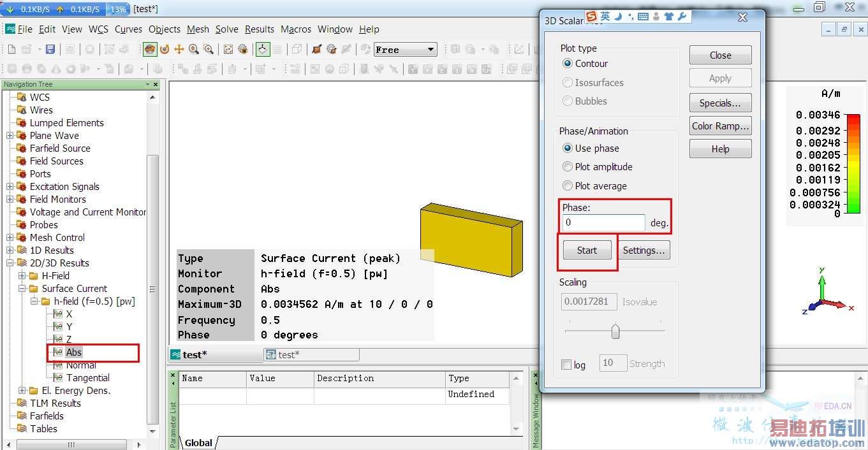Image resolution: width=868 pixels, height=450 pixels.
Task: Select the Tangential component tree item
Action: [x=88, y=377]
